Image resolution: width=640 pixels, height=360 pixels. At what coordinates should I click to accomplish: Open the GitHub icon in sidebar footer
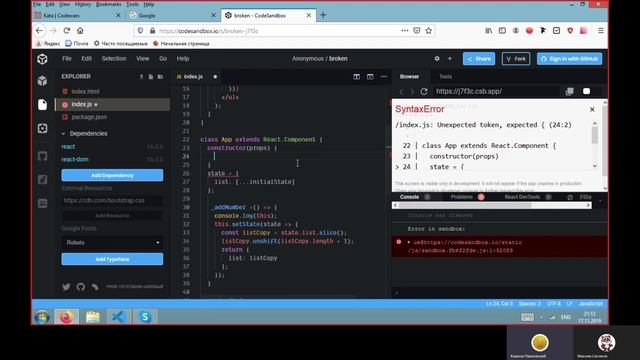(81, 287)
